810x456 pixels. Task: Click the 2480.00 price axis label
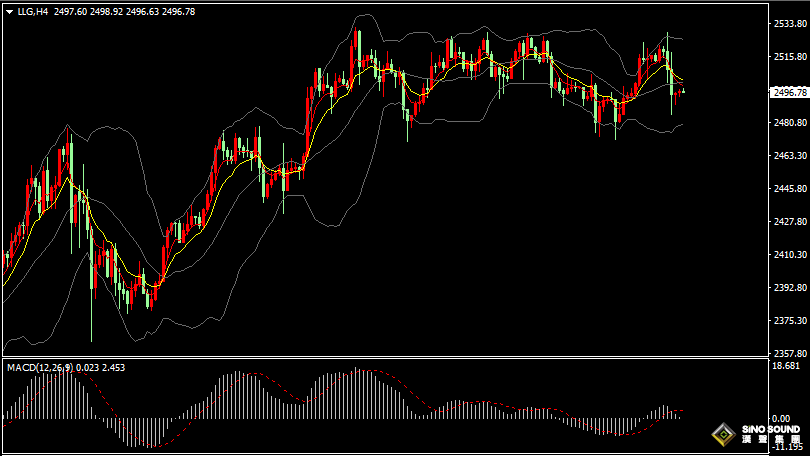pos(788,123)
